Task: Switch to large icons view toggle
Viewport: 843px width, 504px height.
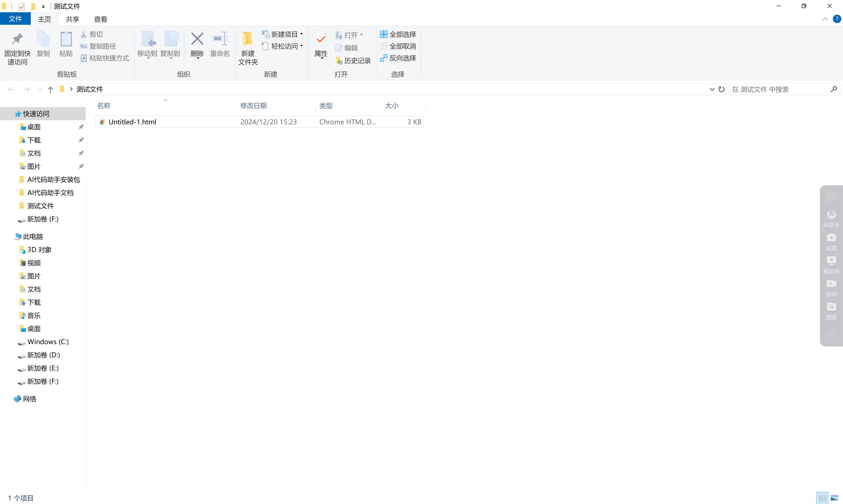Action: click(x=834, y=498)
